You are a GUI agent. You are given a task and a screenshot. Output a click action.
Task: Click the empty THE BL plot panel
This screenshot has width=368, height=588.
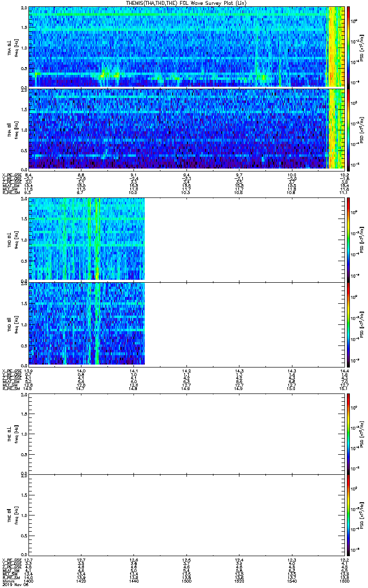click(185, 434)
